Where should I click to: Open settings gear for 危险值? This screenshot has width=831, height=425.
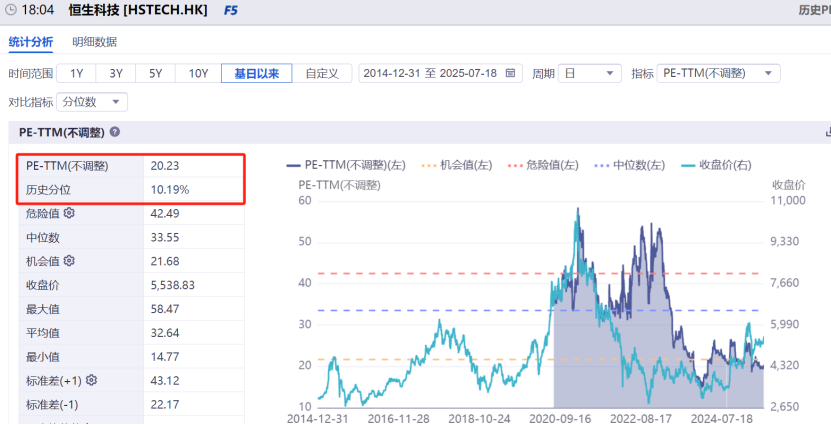[x=69, y=213]
